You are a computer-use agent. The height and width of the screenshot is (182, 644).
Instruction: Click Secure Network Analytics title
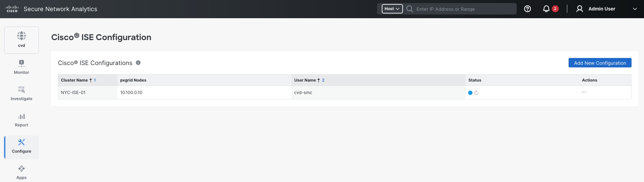tap(60, 9)
